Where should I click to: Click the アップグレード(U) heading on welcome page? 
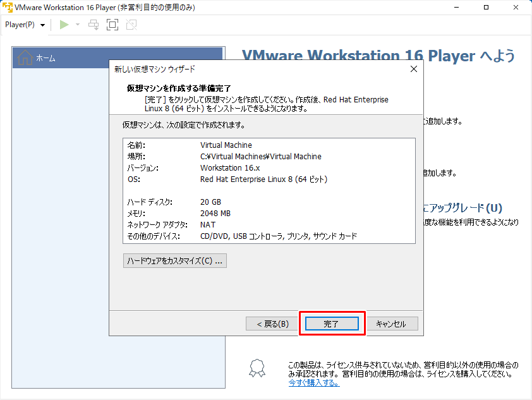[462, 208]
